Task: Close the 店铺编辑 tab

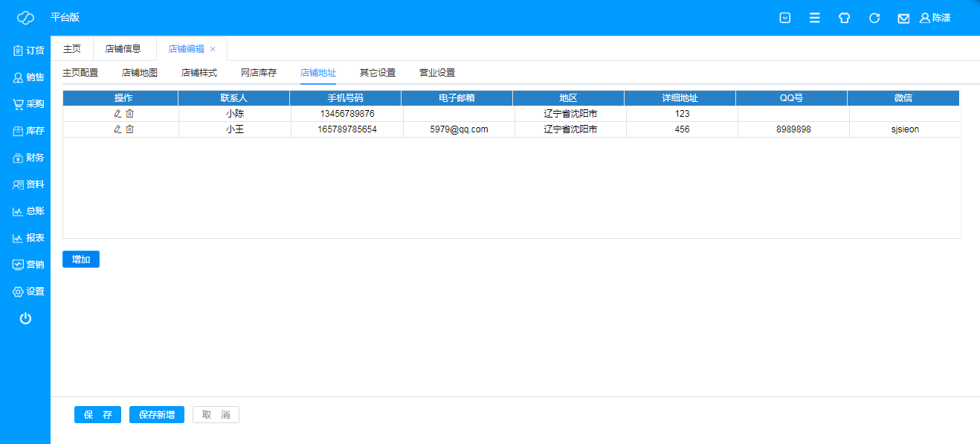Action: point(213,49)
